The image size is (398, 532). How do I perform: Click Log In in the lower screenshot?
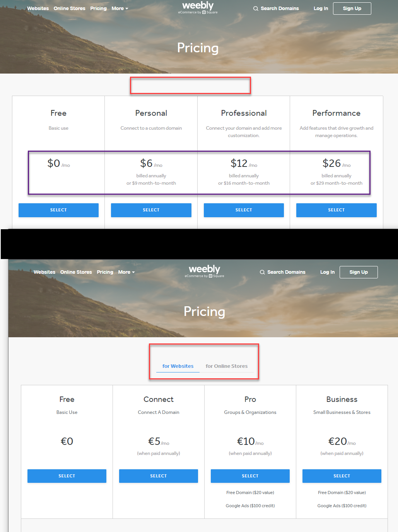coord(327,272)
